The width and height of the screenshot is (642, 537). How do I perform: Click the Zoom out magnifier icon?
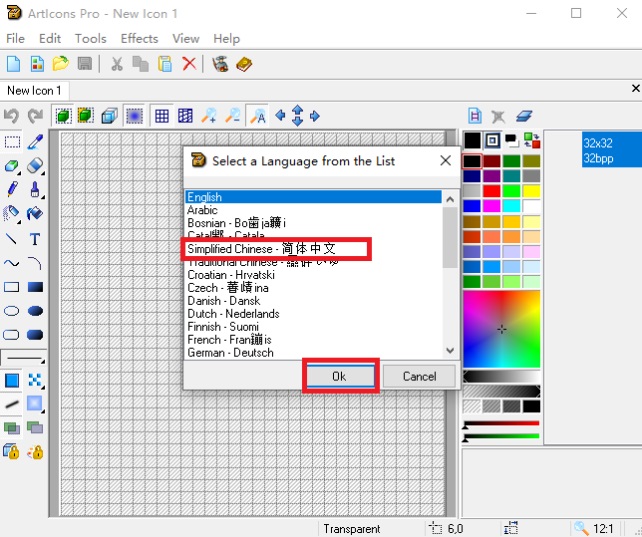[x=233, y=116]
